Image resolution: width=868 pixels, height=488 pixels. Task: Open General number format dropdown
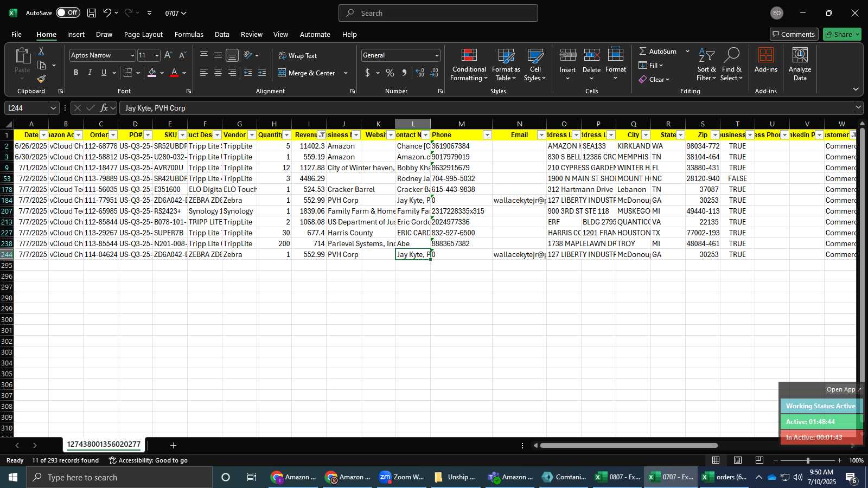tap(436, 55)
